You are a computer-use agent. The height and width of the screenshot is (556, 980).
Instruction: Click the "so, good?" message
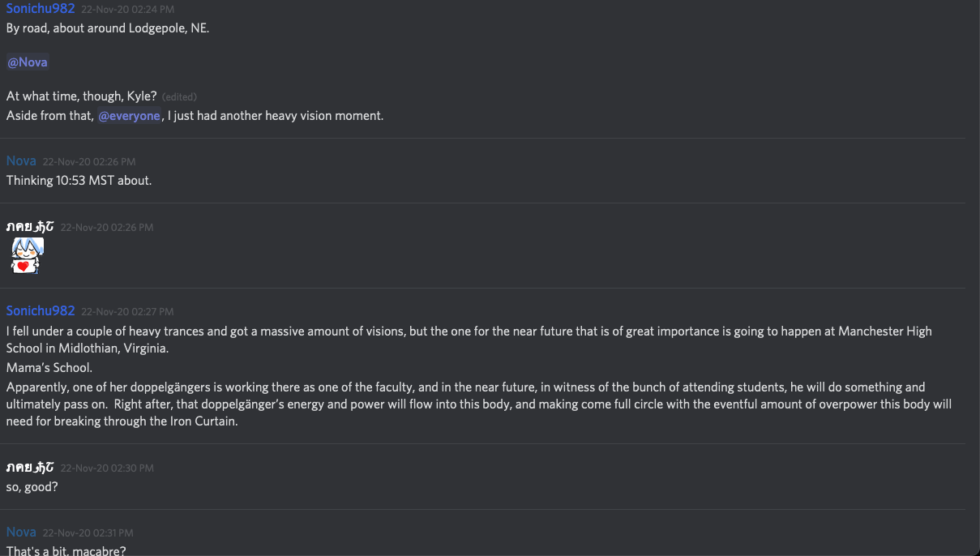click(32, 487)
